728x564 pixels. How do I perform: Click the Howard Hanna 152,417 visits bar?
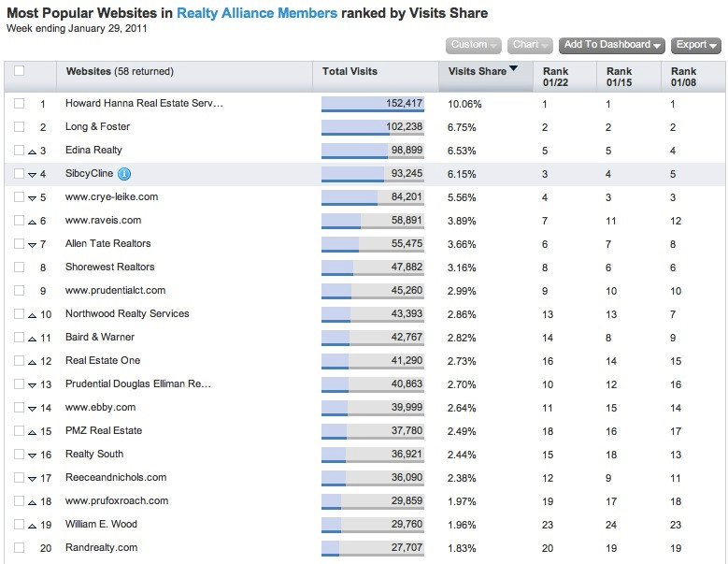tap(372, 104)
